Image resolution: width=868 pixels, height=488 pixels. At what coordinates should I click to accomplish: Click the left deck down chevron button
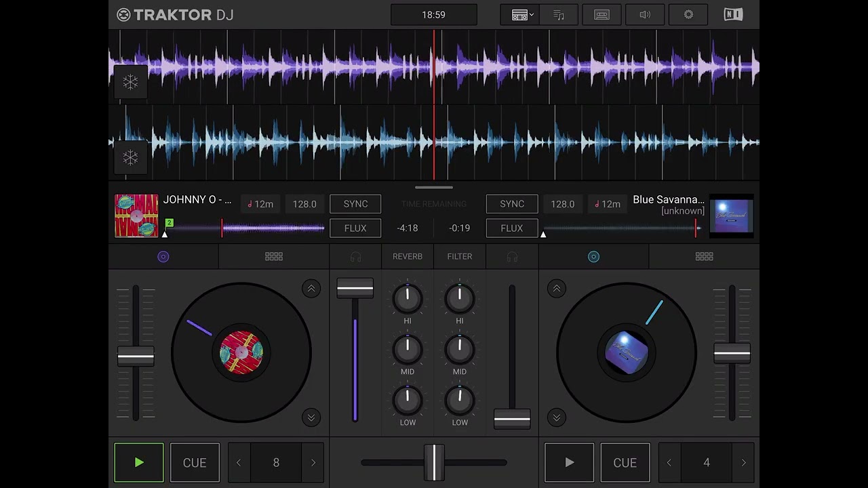[x=311, y=418]
